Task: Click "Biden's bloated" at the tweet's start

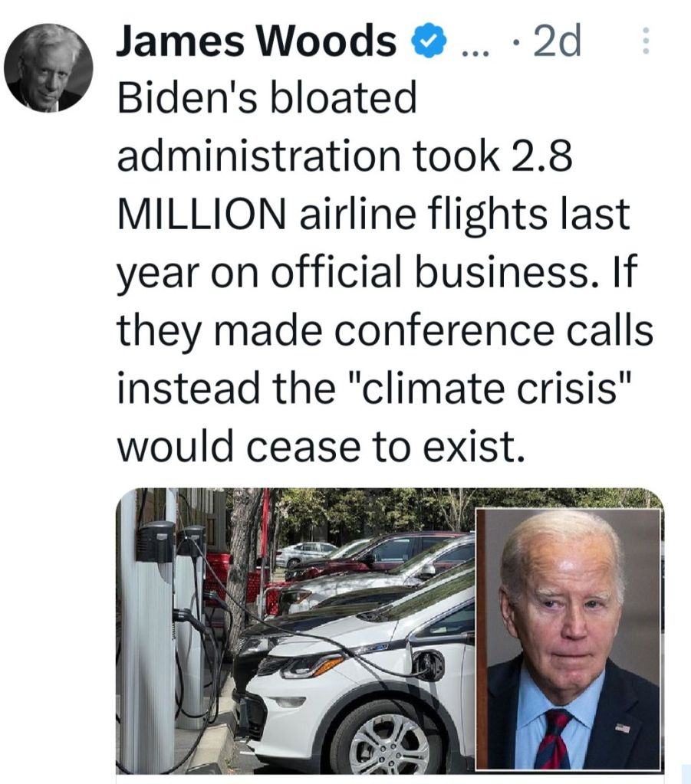Action: 266,99
